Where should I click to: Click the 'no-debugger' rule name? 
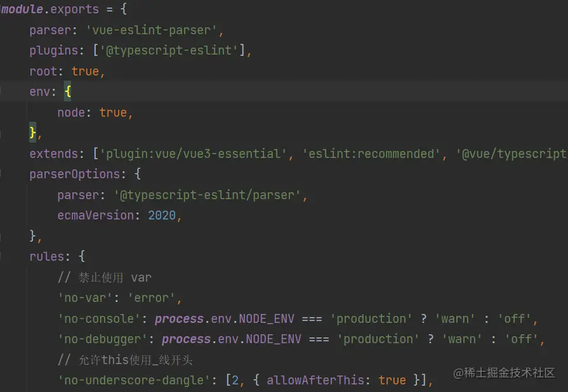[103, 339]
